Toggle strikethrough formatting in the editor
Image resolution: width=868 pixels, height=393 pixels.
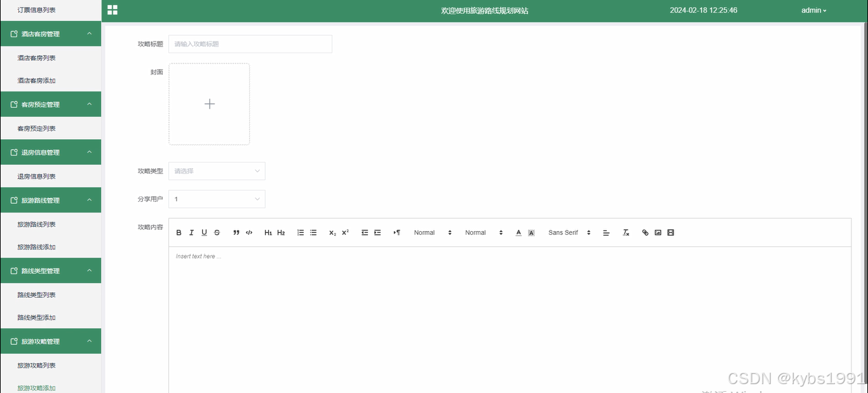pyautogui.click(x=217, y=232)
